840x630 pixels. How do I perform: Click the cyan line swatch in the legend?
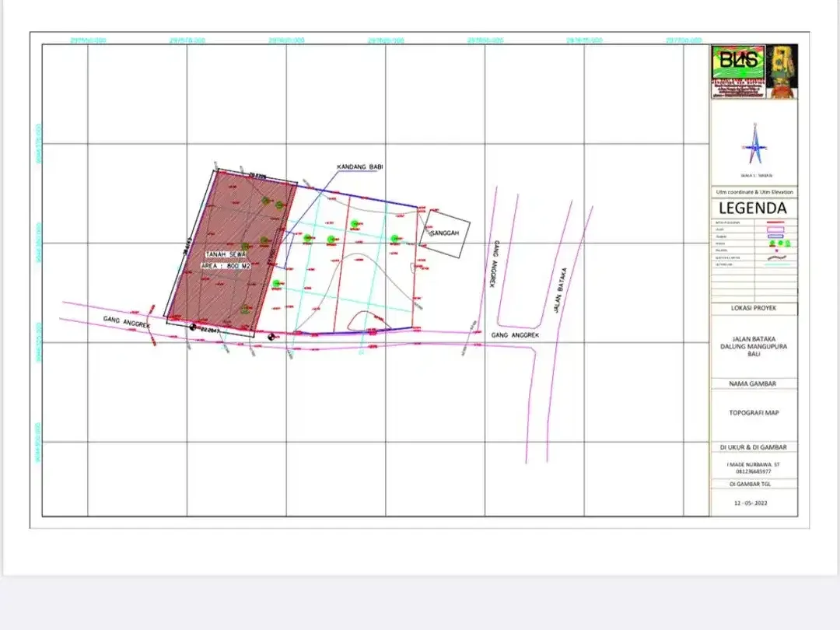point(776,264)
